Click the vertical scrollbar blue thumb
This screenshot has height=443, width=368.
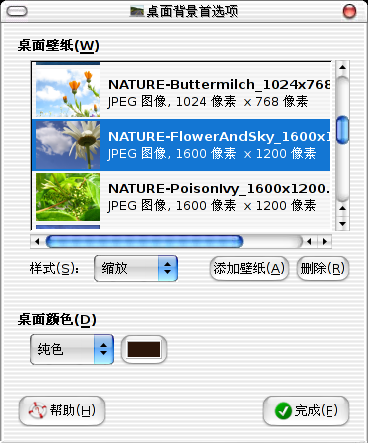pos(342,130)
